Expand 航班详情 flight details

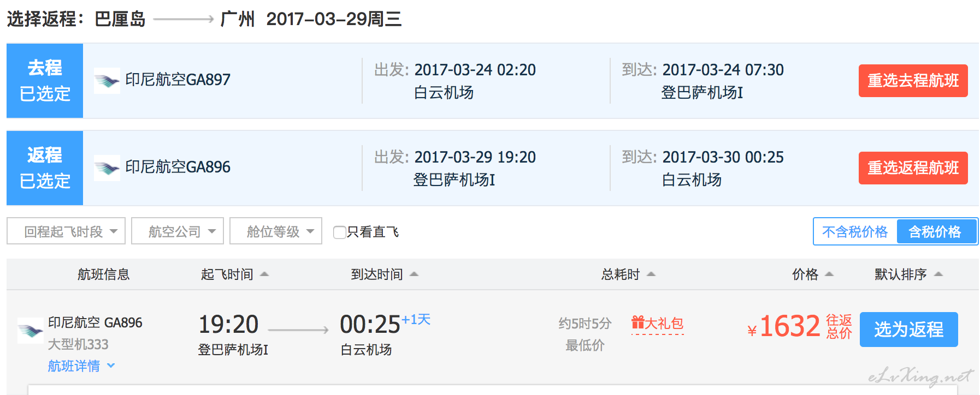point(81,366)
